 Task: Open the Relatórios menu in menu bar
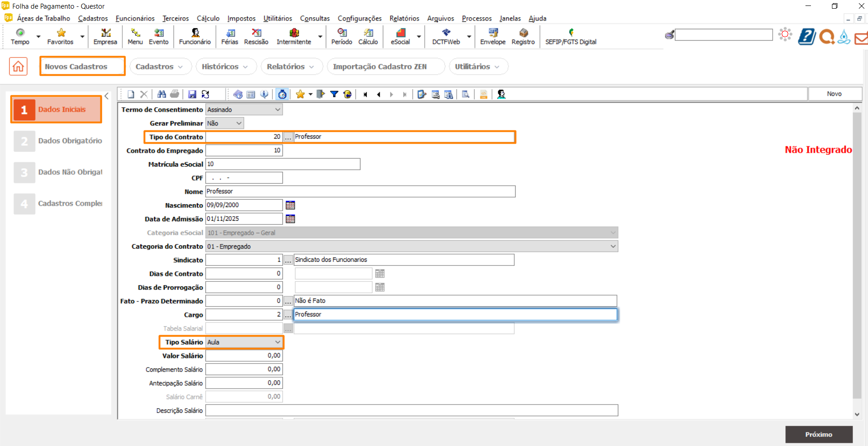pos(404,18)
